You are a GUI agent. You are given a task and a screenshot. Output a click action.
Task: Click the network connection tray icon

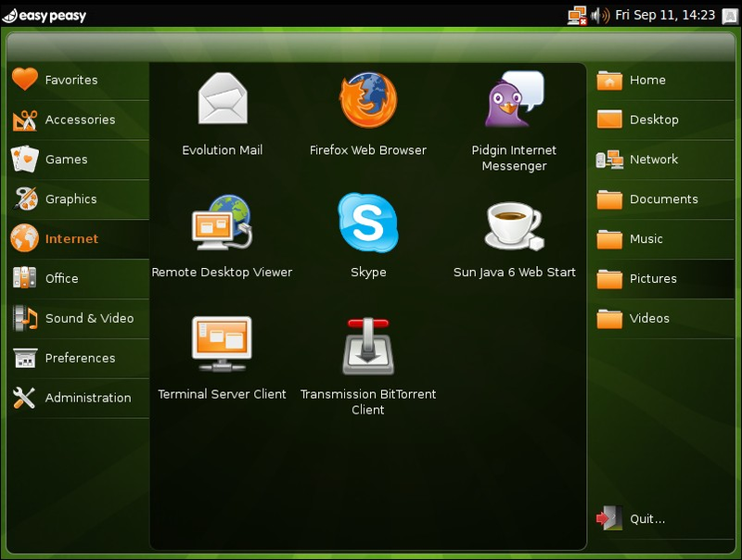pos(577,15)
